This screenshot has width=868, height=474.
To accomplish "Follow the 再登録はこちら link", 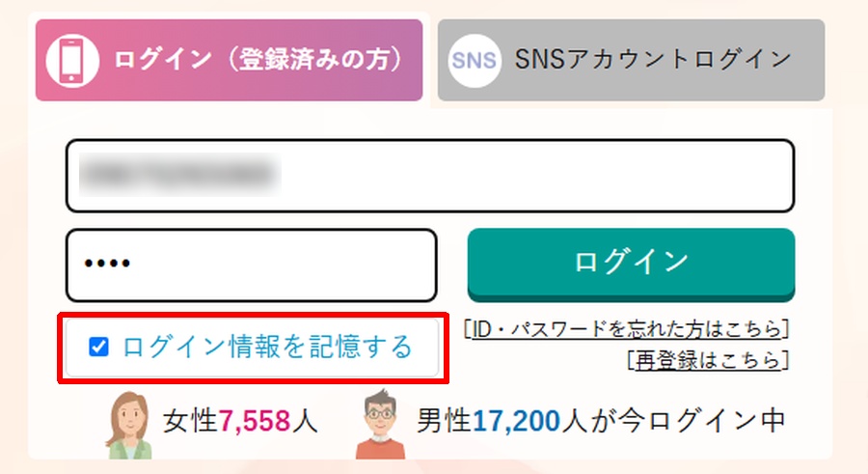I will point(708,360).
